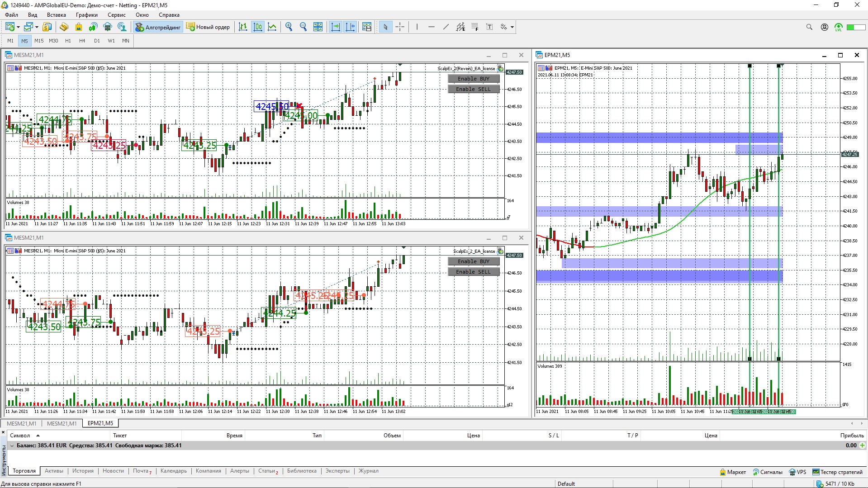Switch chart to bar chart style
The width and height of the screenshot is (868, 488).
[x=243, y=27]
